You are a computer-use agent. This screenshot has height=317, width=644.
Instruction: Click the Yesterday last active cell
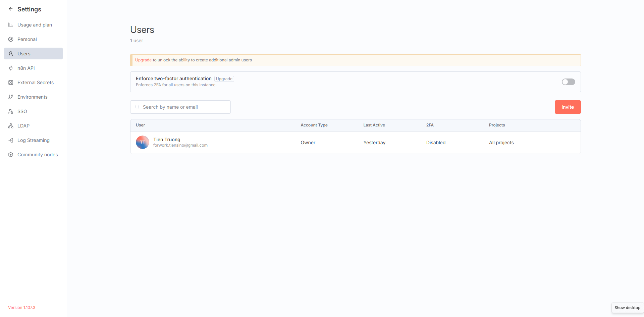(374, 143)
